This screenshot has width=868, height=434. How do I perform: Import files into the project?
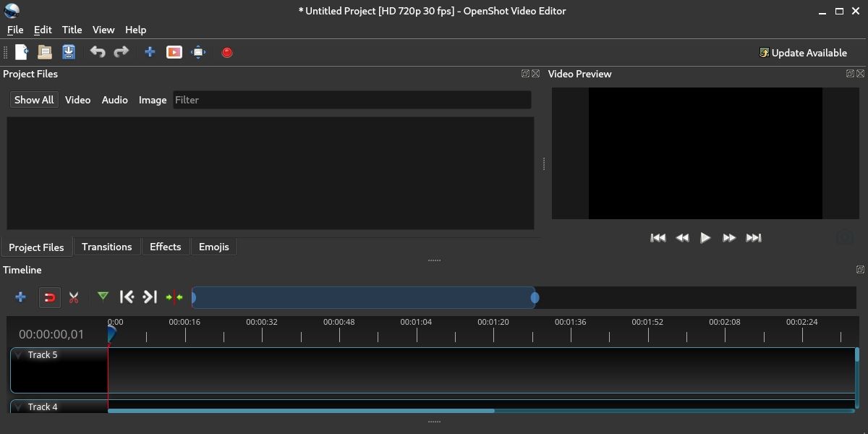pyautogui.click(x=150, y=51)
